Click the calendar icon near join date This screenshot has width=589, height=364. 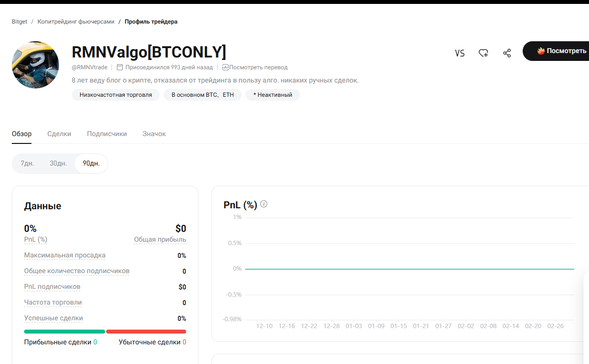(120, 67)
